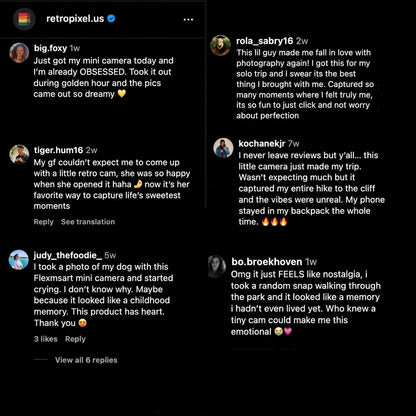
Task: Open kochanekjr's profile avatar
Action: pos(223,148)
